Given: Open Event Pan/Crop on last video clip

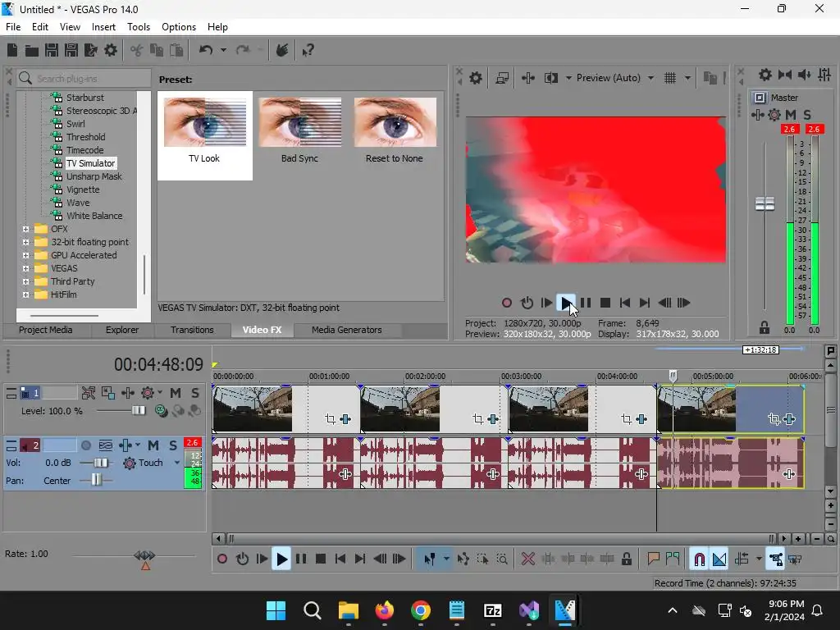Looking at the screenshot, I should [774, 419].
